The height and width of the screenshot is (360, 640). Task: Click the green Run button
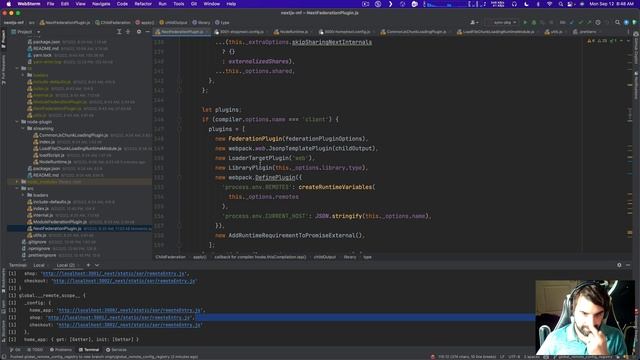525,22
